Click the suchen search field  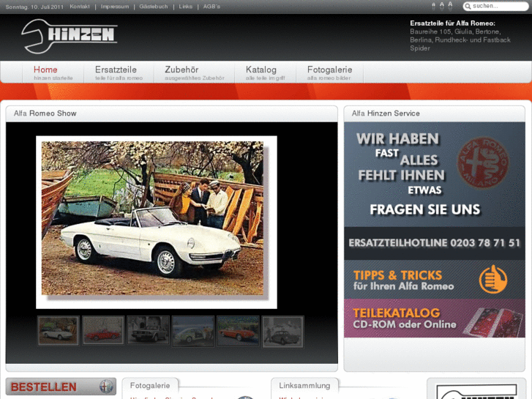(x=495, y=6)
